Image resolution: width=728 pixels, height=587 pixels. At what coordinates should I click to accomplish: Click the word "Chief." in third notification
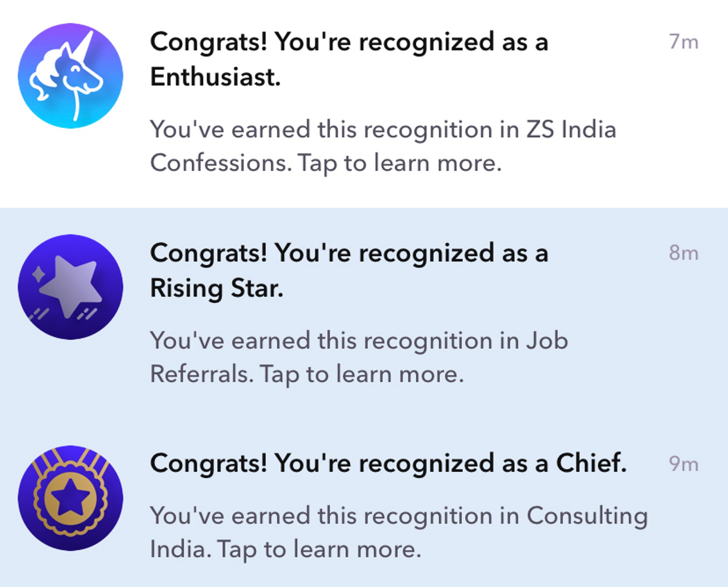[x=591, y=463]
